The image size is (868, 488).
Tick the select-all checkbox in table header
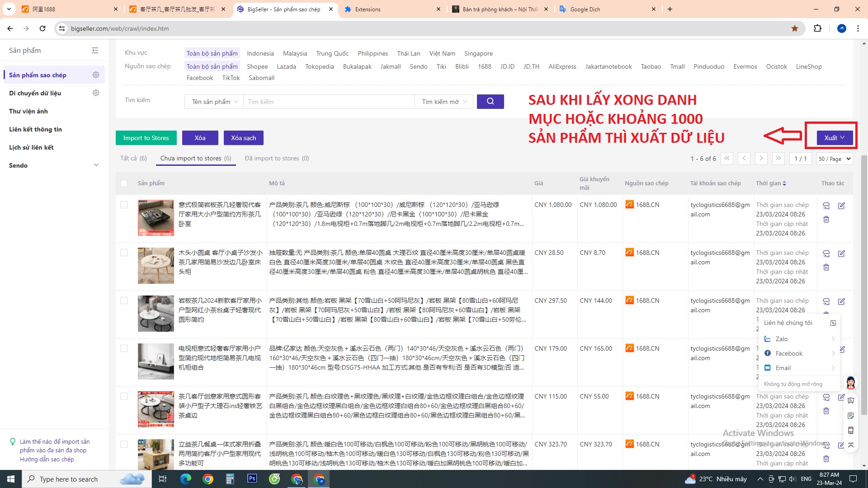point(124,183)
